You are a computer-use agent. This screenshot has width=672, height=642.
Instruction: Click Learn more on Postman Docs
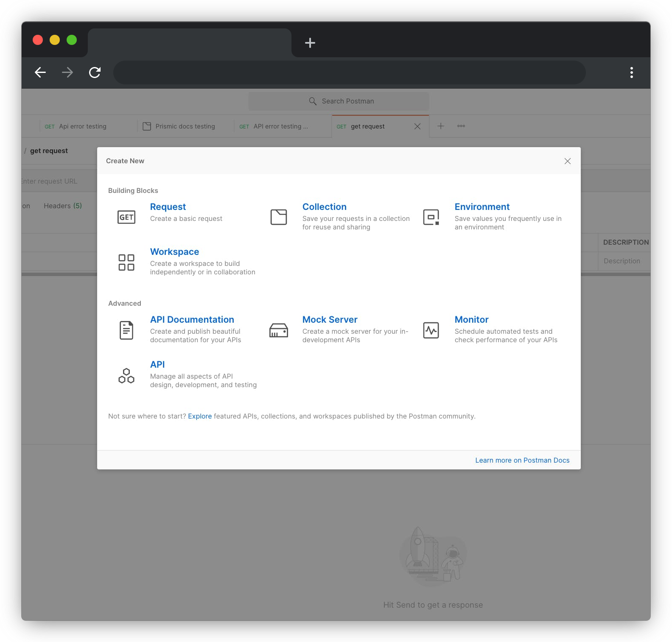[x=522, y=461]
